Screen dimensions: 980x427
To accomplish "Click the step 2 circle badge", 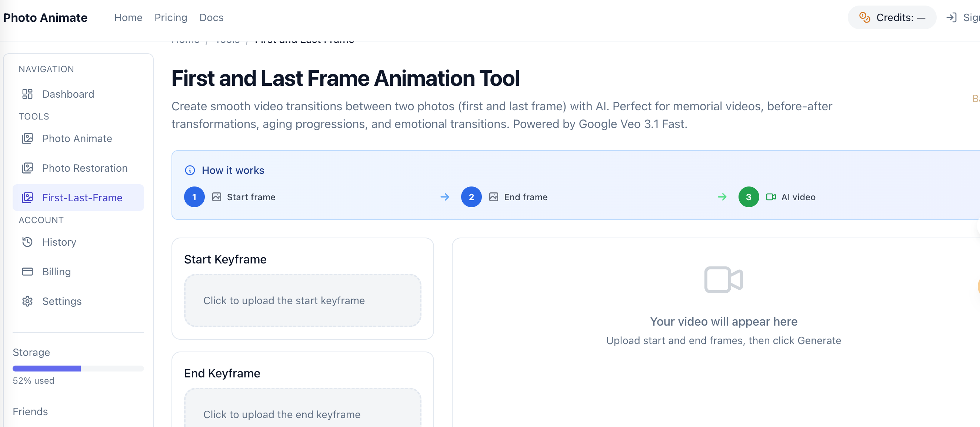I will pyautogui.click(x=471, y=197).
